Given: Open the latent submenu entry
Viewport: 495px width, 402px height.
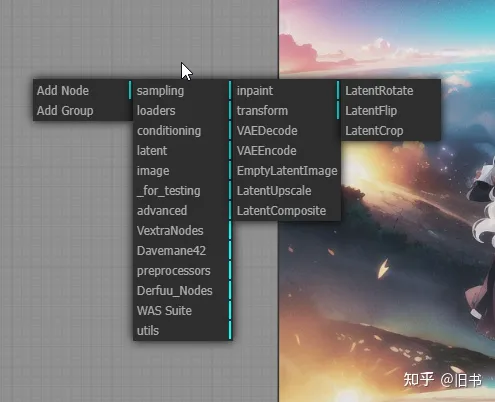Looking at the screenshot, I should click(183, 150).
